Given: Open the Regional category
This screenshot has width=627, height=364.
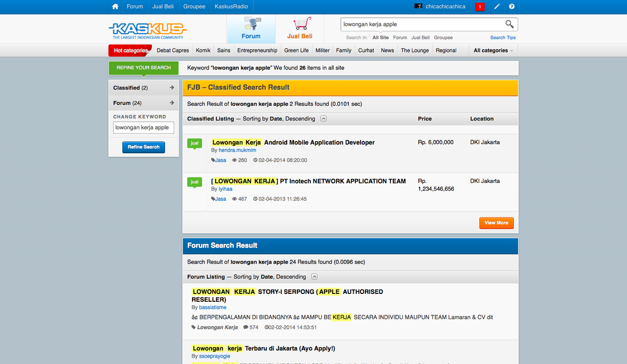Looking at the screenshot, I should point(446,50).
